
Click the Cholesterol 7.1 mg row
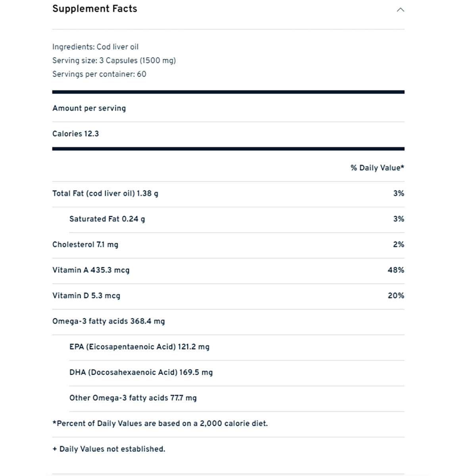85,245
